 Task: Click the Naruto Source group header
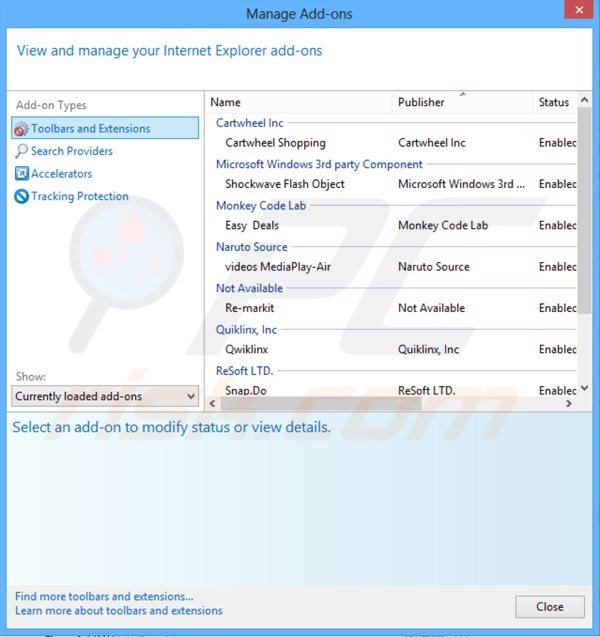tap(251, 247)
